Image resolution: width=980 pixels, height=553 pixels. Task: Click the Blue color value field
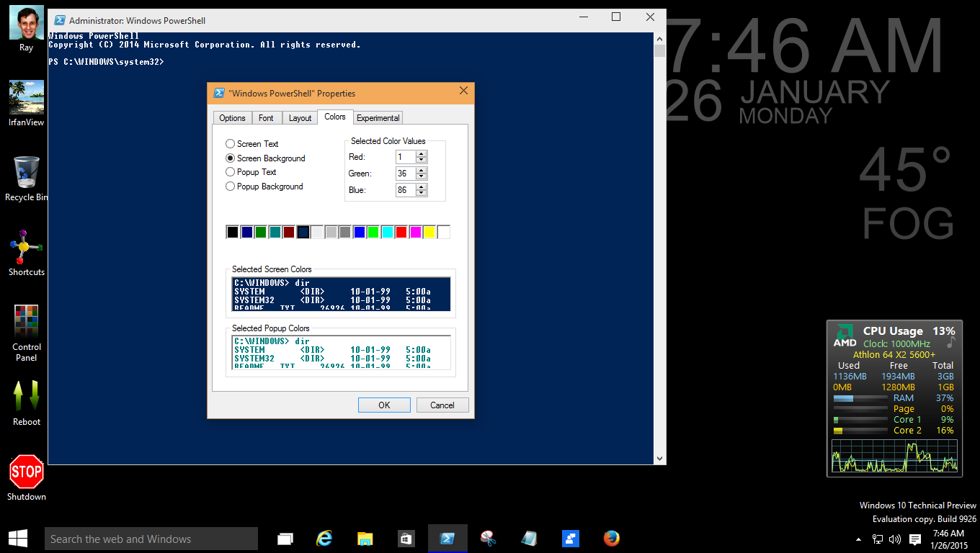406,190
